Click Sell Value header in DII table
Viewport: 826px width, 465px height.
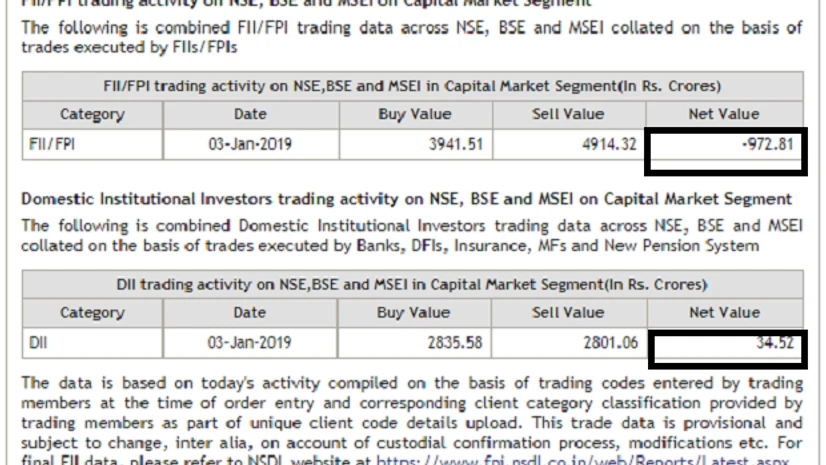[568, 313]
